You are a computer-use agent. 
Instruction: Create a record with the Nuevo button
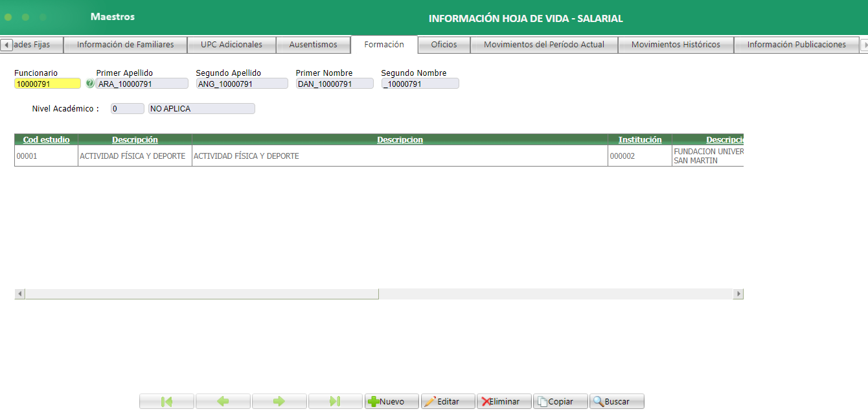point(391,401)
